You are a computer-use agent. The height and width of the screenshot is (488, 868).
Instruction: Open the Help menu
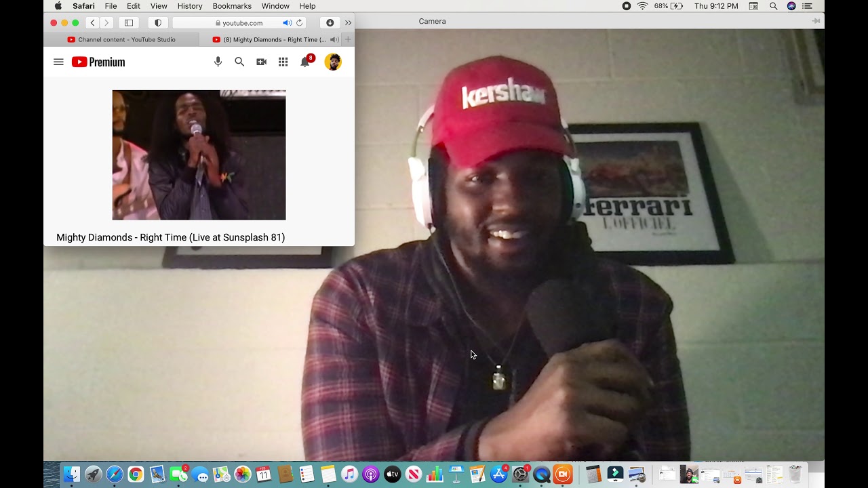[307, 6]
